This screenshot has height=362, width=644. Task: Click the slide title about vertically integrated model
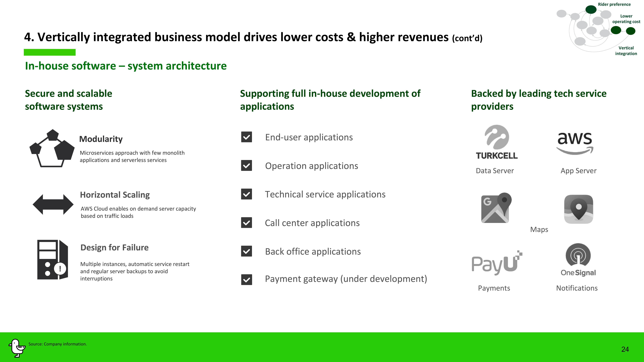(x=253, y=37)
